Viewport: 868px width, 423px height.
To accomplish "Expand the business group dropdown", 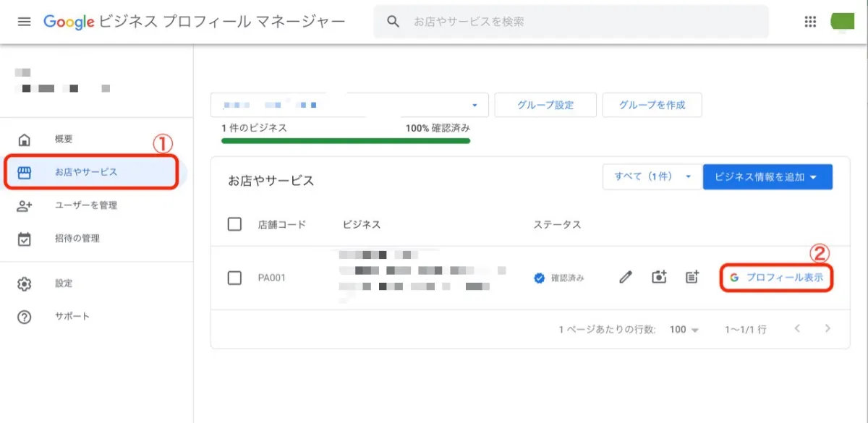I will click(474, 104).
